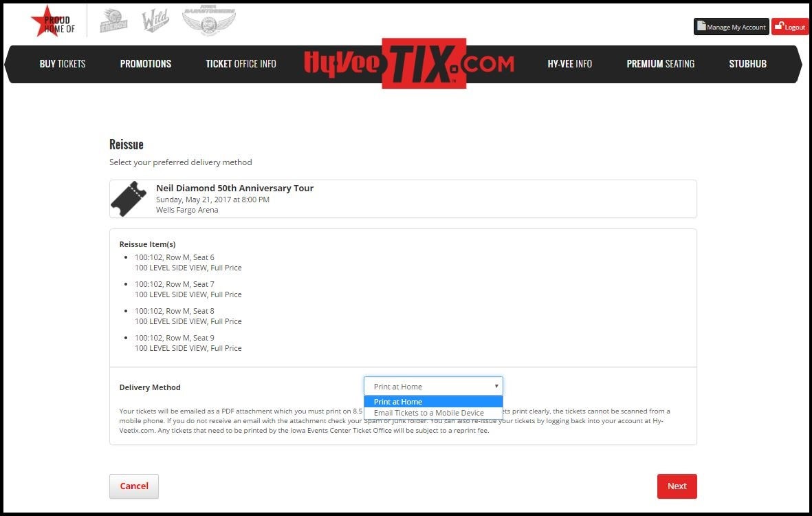Choose Print at Home from dropdown list

tap(433, 402)
